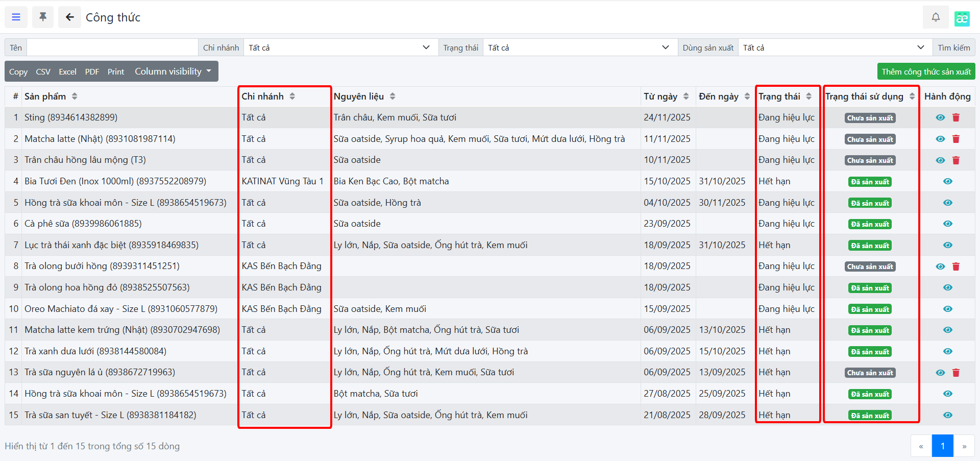Open the Column visibility menu
The height and width of the screenshot is (461, 980).
(x=173, y=71)
